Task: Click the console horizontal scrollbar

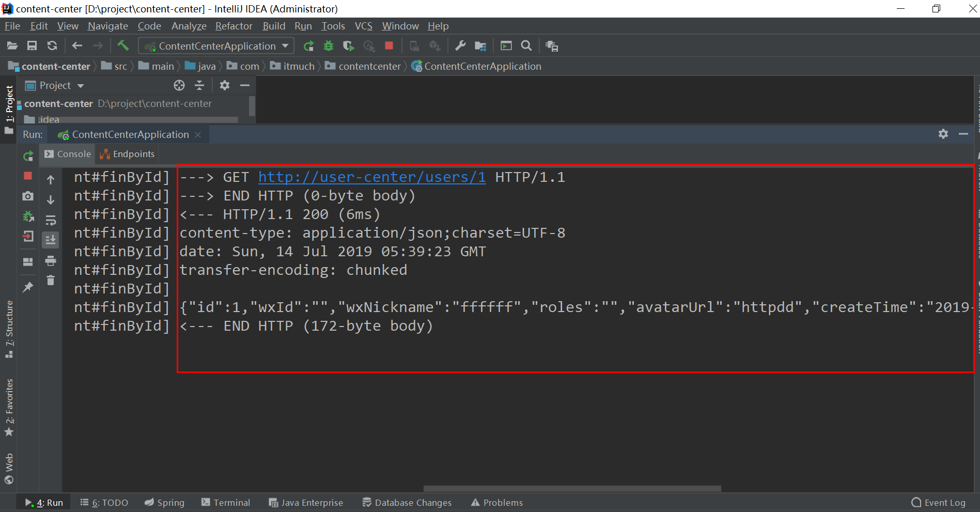Action: (572, 489)
